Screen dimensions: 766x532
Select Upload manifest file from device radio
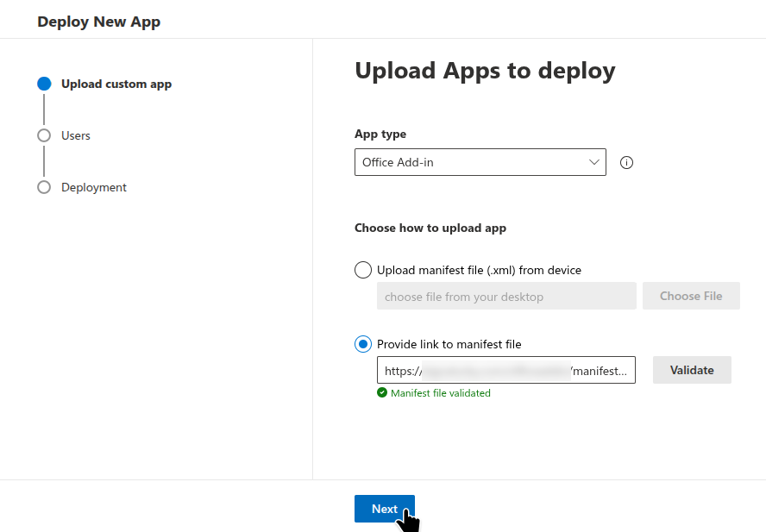pos(363,270)
